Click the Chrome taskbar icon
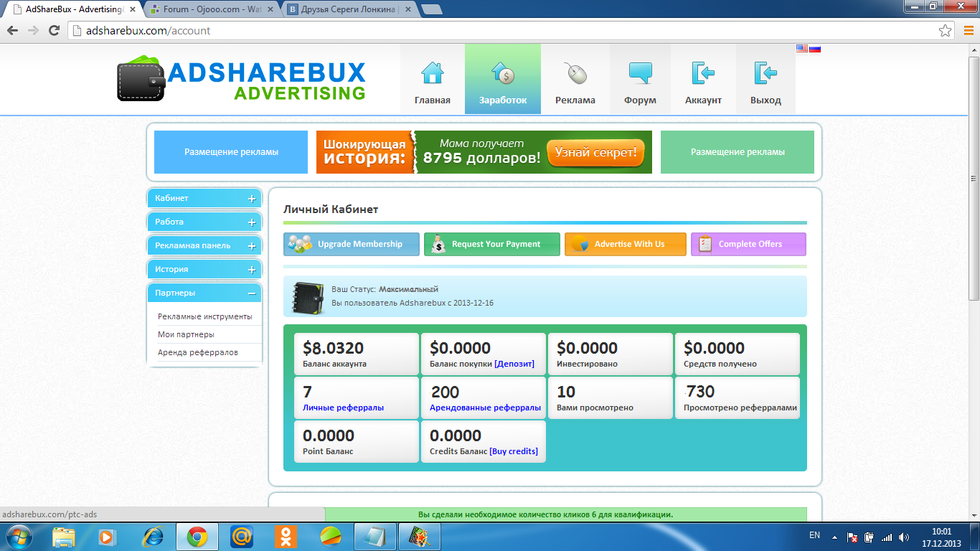 coord(197,537)
